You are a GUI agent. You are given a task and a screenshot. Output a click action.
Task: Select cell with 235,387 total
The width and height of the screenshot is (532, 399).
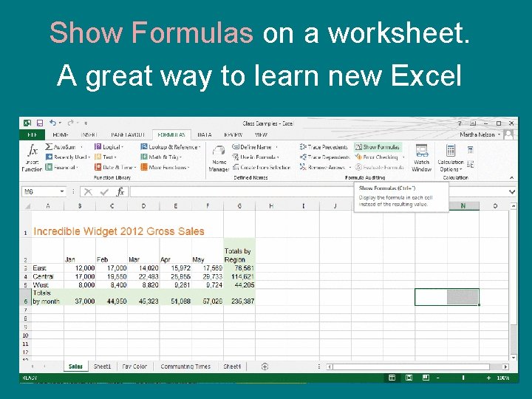pyautogui.click(x=239, y=297)
